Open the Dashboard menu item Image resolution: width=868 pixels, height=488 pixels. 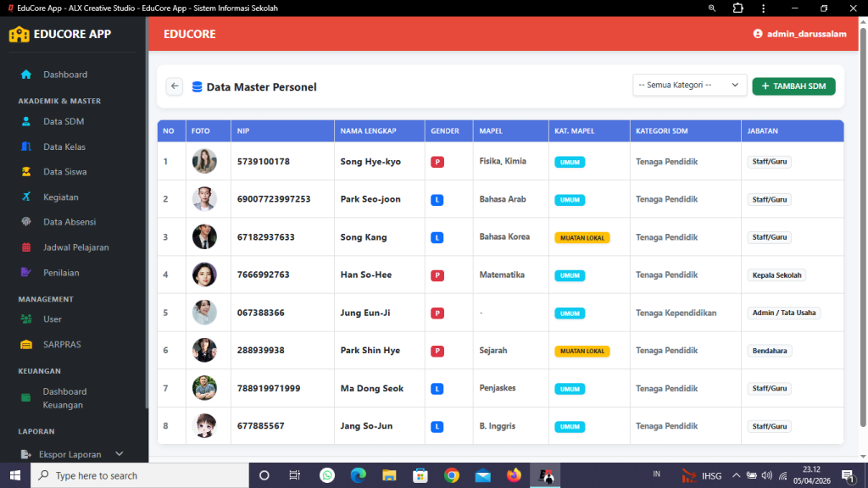point(65,75)
